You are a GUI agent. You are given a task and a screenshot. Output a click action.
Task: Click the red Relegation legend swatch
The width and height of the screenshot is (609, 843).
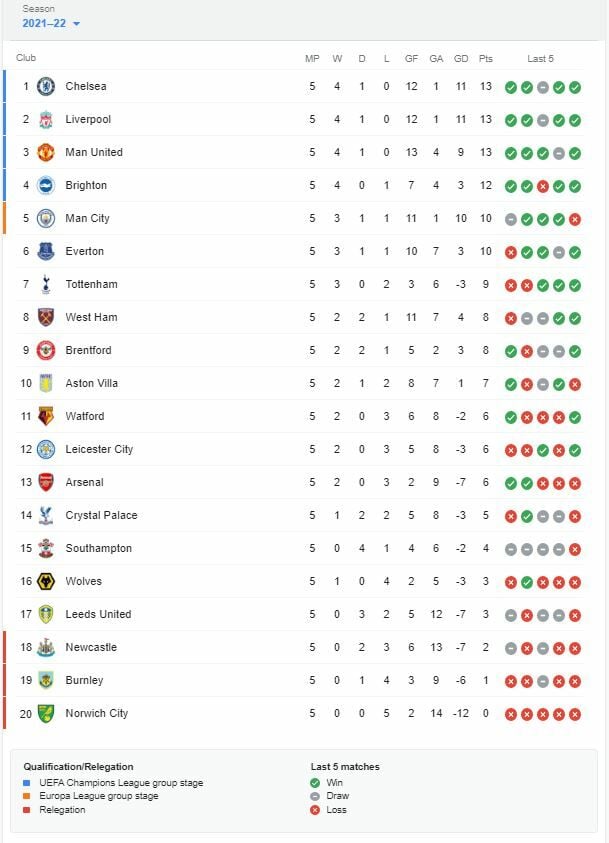click(27, 810)
